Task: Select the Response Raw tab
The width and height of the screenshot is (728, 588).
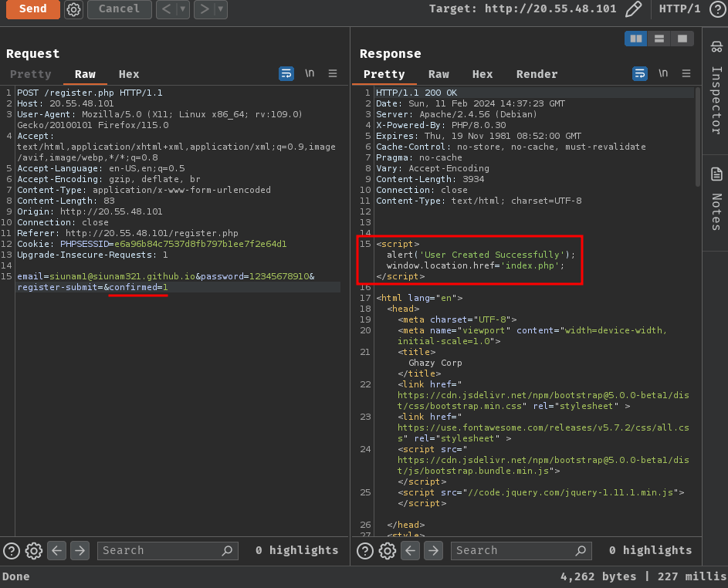Action: tap(438, 74)
